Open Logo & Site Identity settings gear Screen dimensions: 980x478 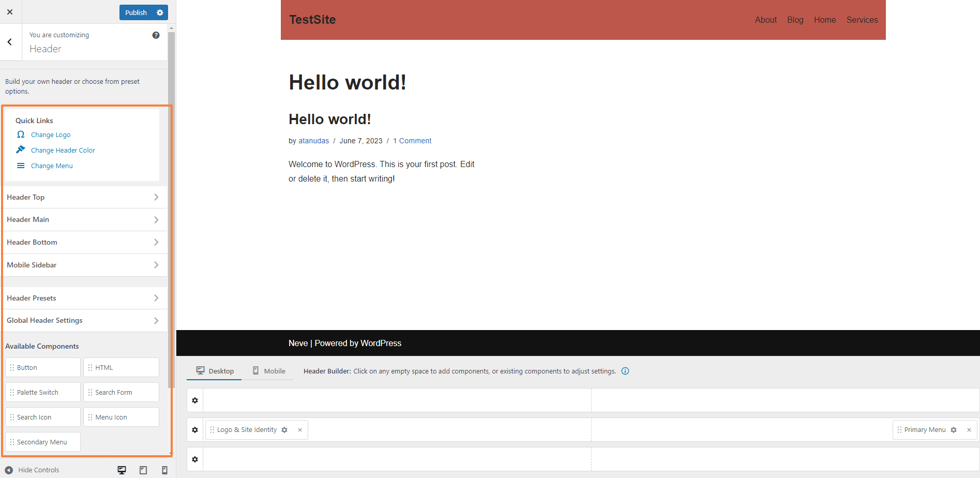(x=284, y=430)
